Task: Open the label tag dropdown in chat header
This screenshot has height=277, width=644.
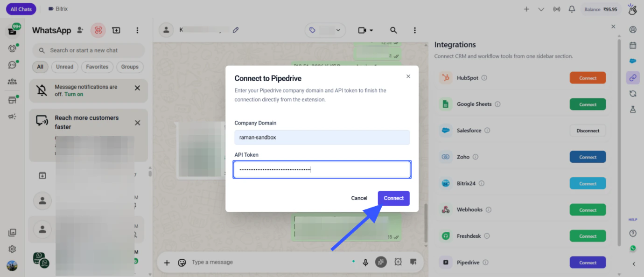Action: [x=325, y=30]
